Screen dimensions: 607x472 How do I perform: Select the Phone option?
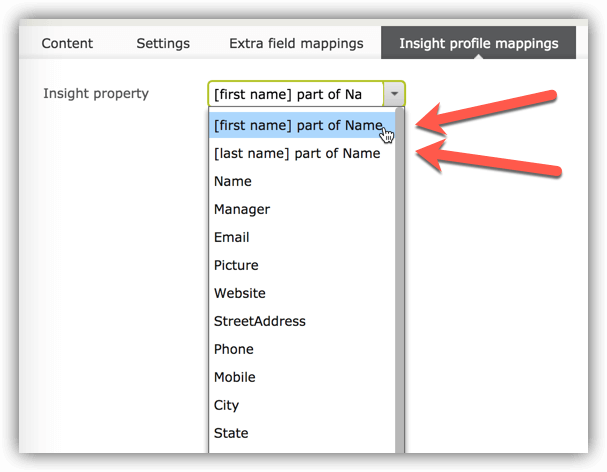pyautogui.click(x=234, y=349)
